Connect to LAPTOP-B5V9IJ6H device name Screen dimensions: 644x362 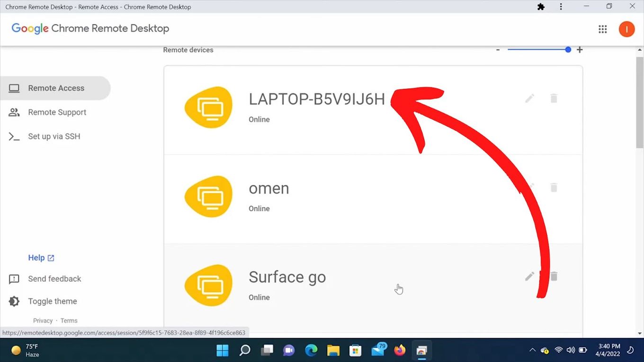pyautogui.click(x=317, y=99)
